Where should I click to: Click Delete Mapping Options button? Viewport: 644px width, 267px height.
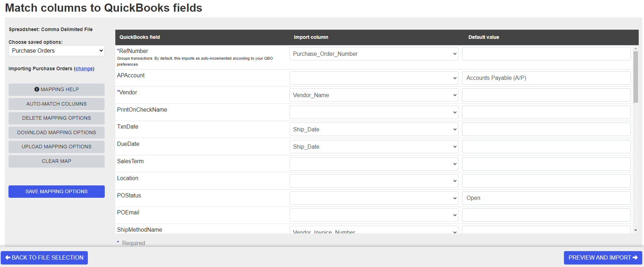coord(56,118)
